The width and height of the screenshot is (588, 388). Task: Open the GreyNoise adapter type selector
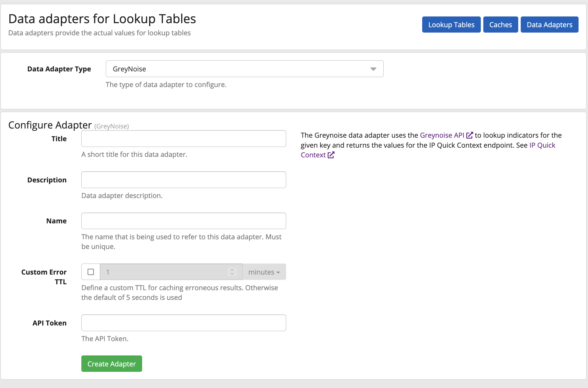244,69
